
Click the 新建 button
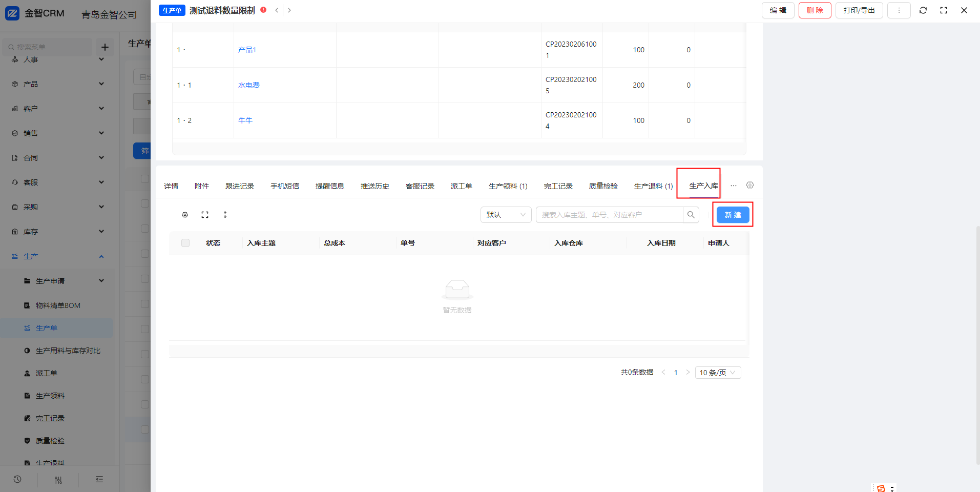[x=733, y=215]
